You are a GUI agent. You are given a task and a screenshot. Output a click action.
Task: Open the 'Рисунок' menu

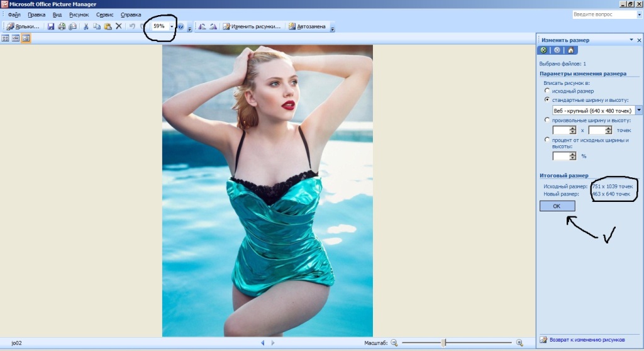point(79,14)
